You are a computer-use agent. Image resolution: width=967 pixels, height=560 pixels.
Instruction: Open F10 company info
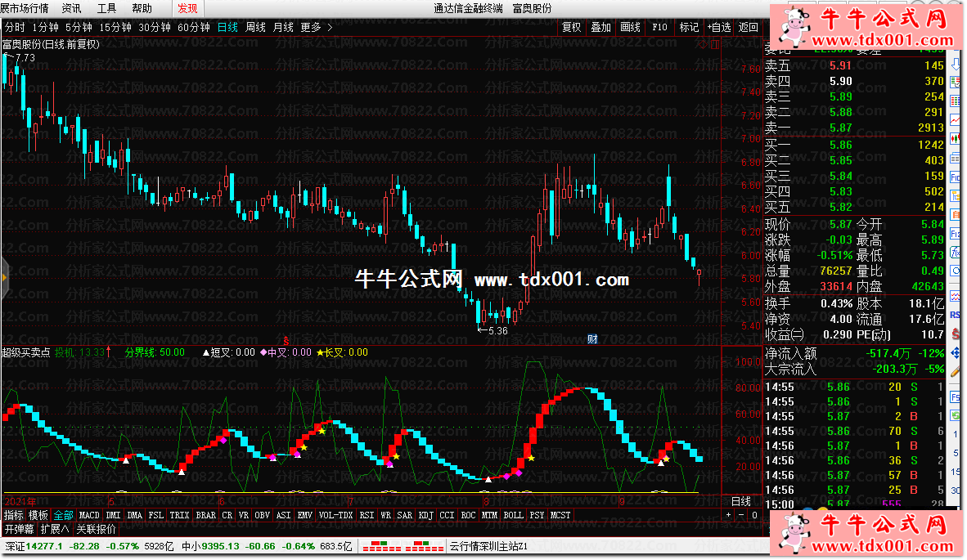point(660,27)
